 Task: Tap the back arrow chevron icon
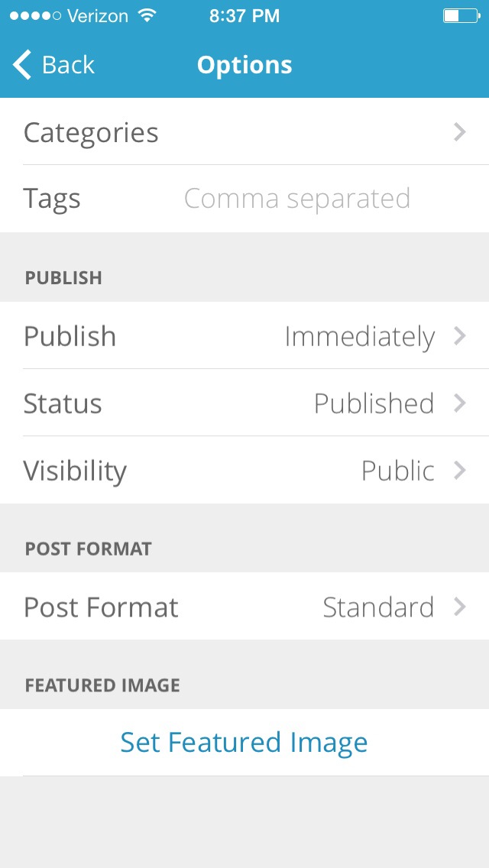(22, 66)
